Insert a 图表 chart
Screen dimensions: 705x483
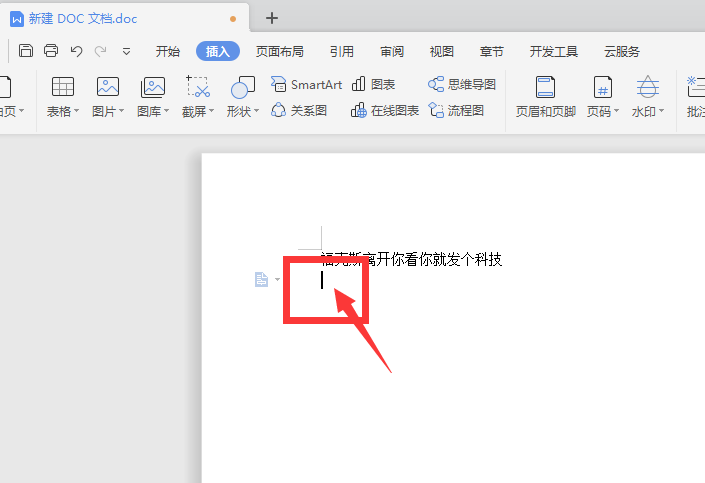click(x=373, y=85)
